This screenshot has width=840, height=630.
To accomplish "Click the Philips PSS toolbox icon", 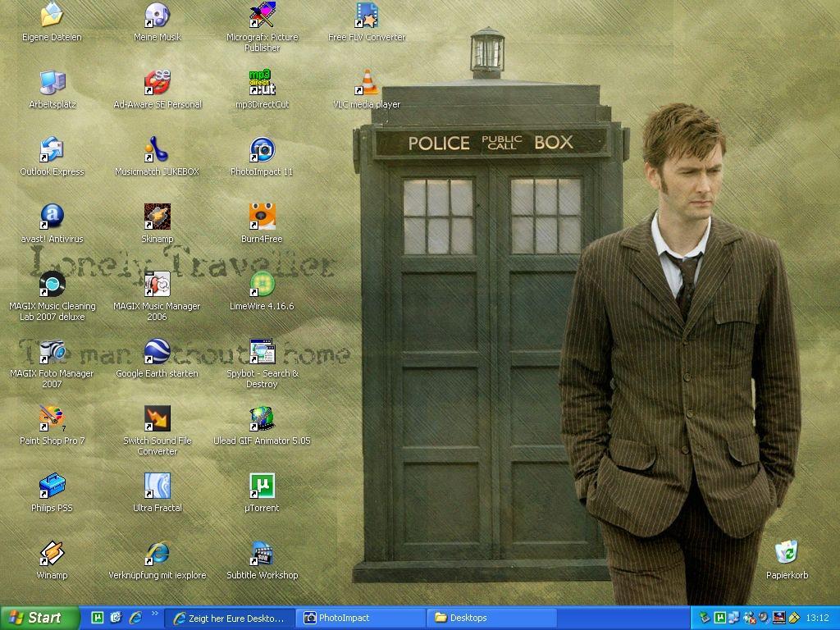I will pyautogui.click(x=52, y=486).
